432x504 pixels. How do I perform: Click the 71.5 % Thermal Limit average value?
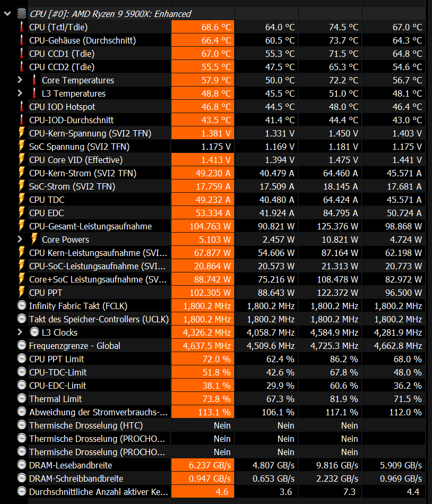(x=408, y=399)
